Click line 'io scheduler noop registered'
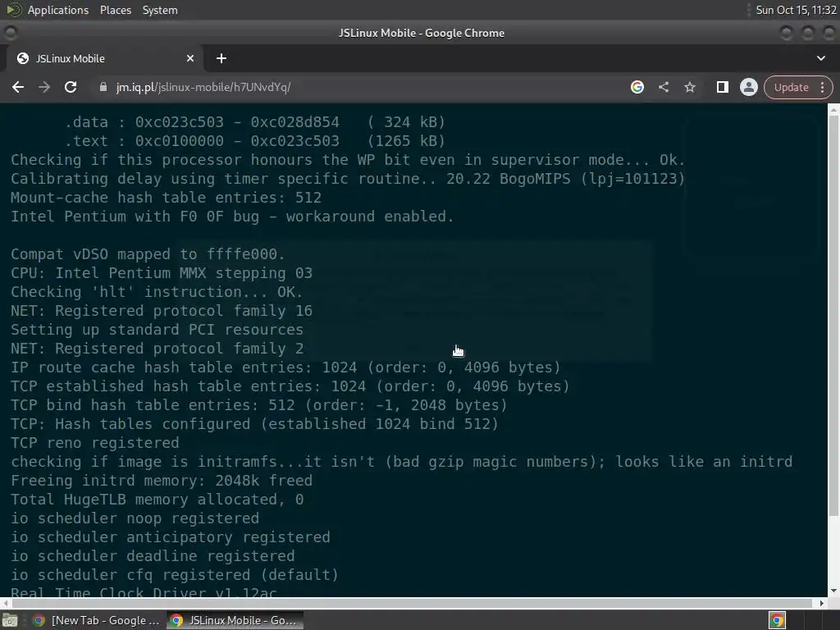The width and height of the screenshot is (840, 630). 135,518
